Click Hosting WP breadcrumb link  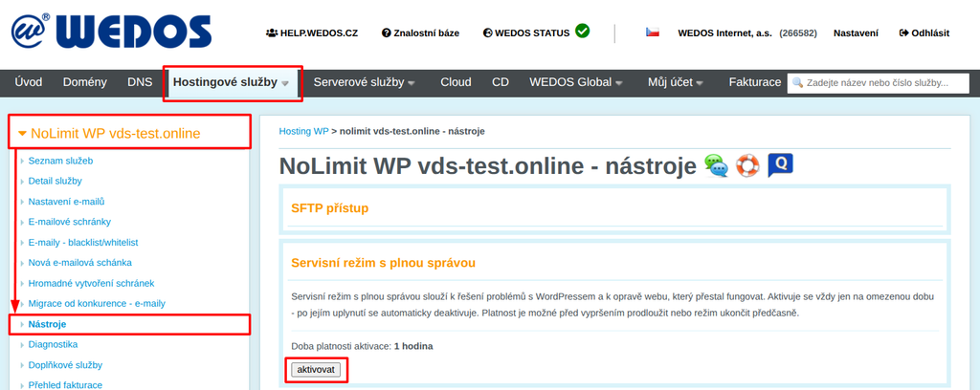303,131
